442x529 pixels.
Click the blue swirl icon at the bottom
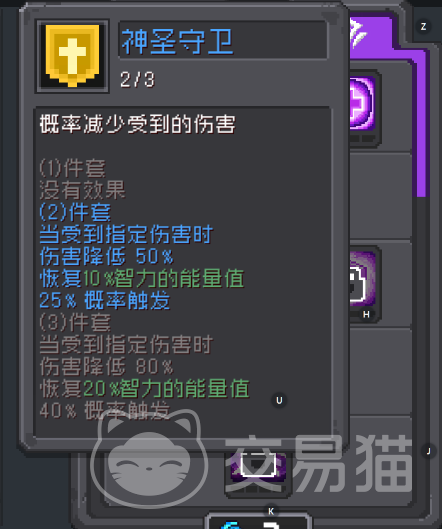coord(229,525)
